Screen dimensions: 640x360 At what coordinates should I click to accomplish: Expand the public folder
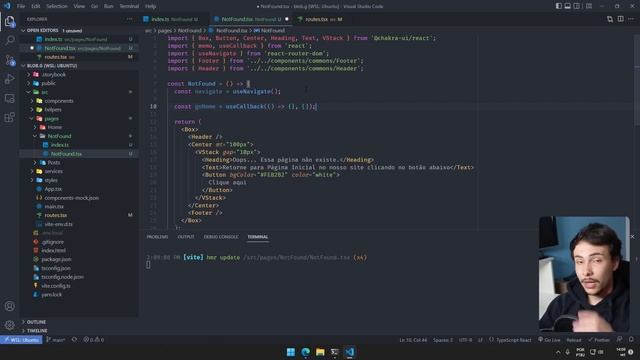[29, 83]
